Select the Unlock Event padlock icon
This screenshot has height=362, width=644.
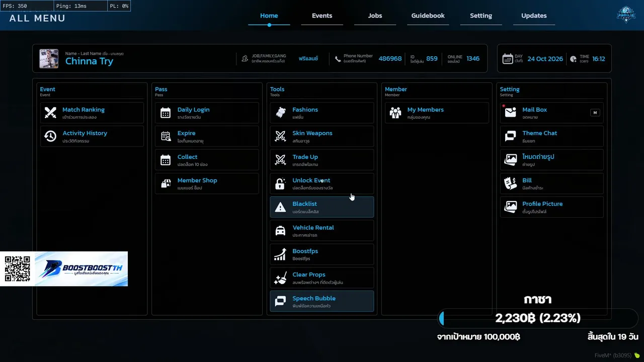click(x=281, y=184)
